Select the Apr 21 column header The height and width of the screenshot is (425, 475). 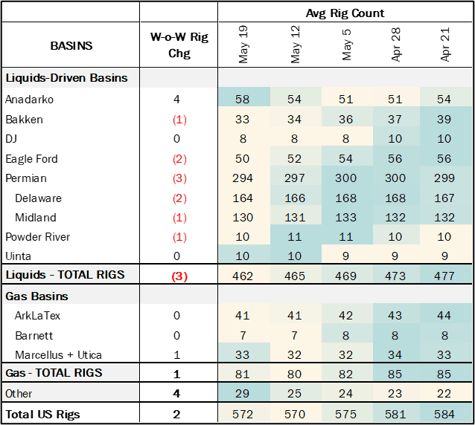[445, 44]
